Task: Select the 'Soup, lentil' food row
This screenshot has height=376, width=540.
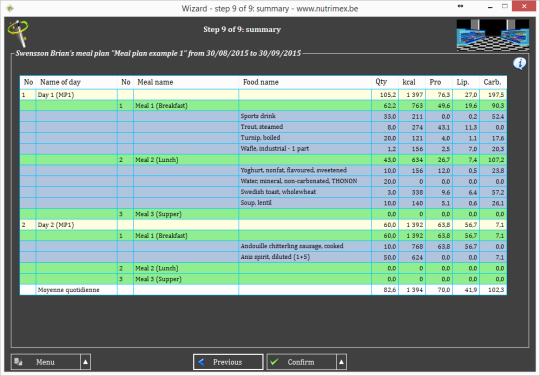Action: pos(263,203)
